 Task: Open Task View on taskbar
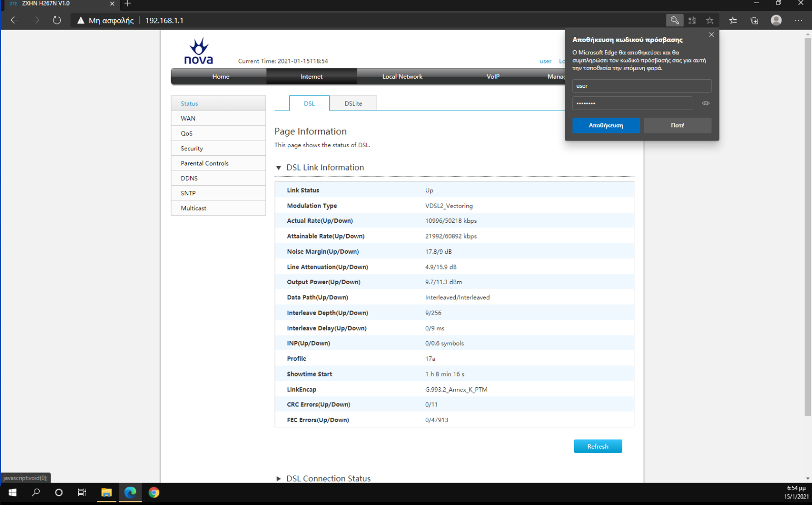point(82,492)
